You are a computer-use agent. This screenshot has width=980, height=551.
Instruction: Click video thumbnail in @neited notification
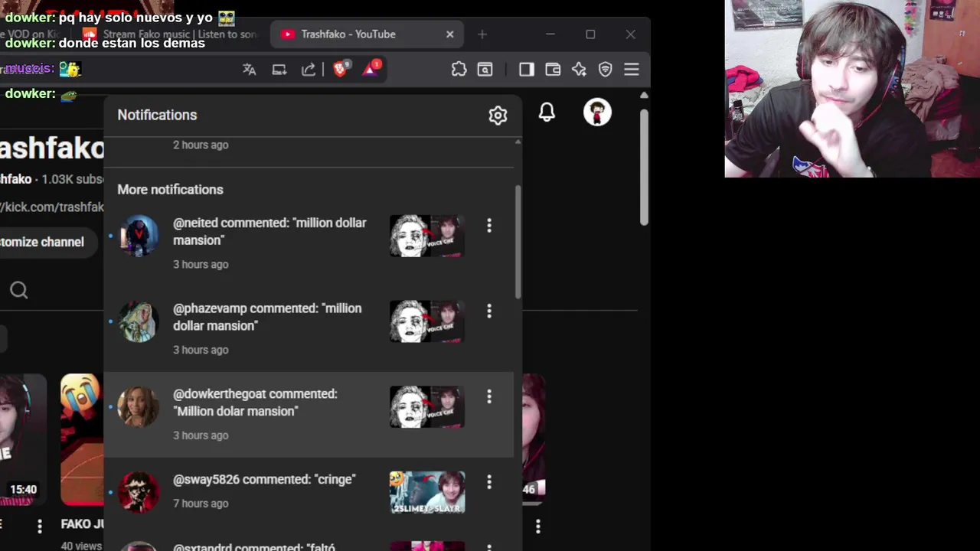tap(427, 236)
